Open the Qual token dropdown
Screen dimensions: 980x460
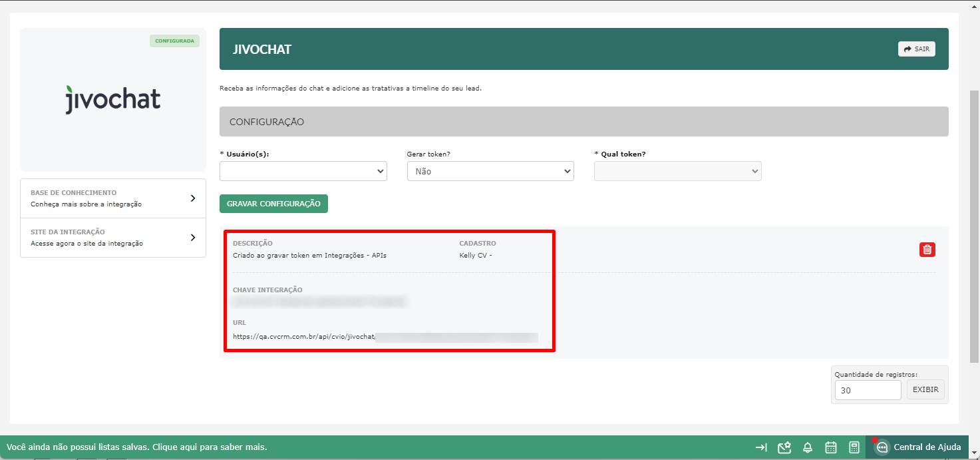[x=678, y=171]
